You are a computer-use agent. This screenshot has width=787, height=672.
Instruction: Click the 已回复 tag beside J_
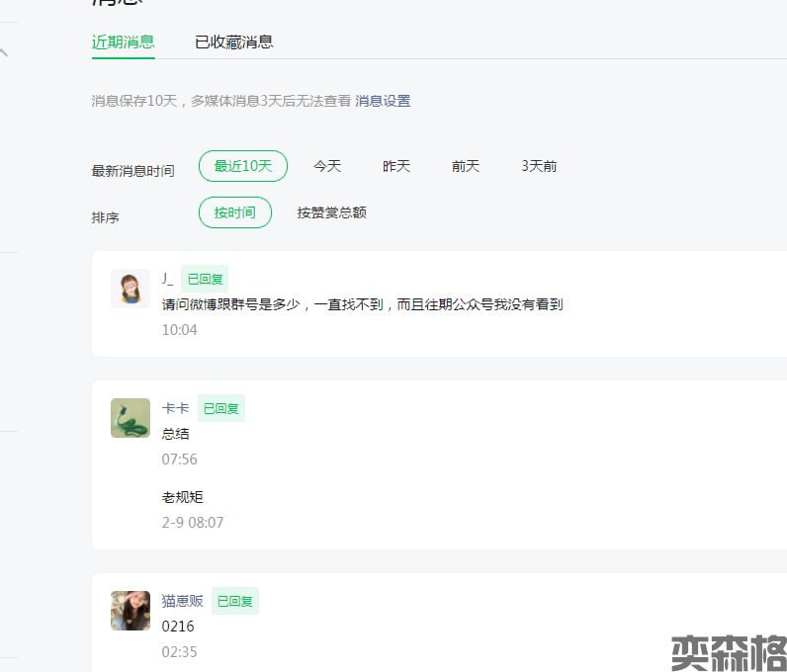click(x=206, y=279)
